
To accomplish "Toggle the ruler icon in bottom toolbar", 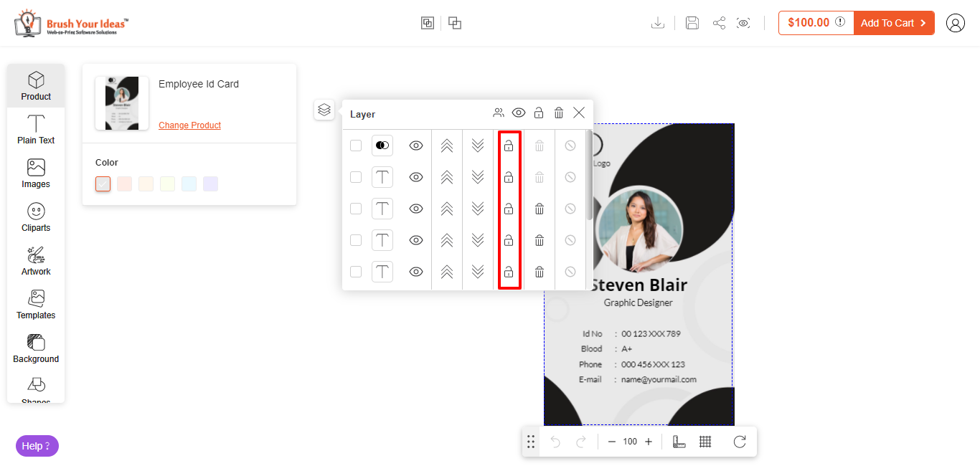I will (679, 442).
